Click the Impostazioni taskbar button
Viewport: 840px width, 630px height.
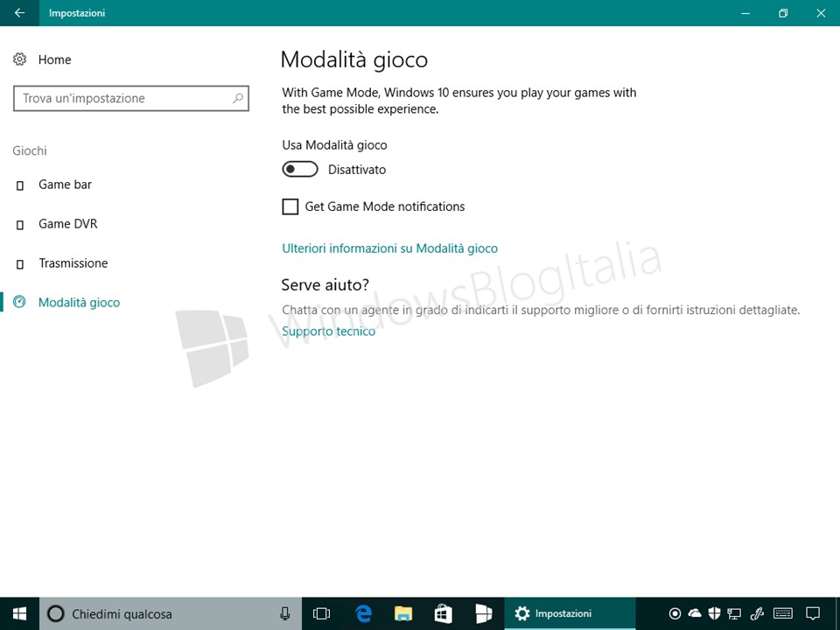(570, 613)
